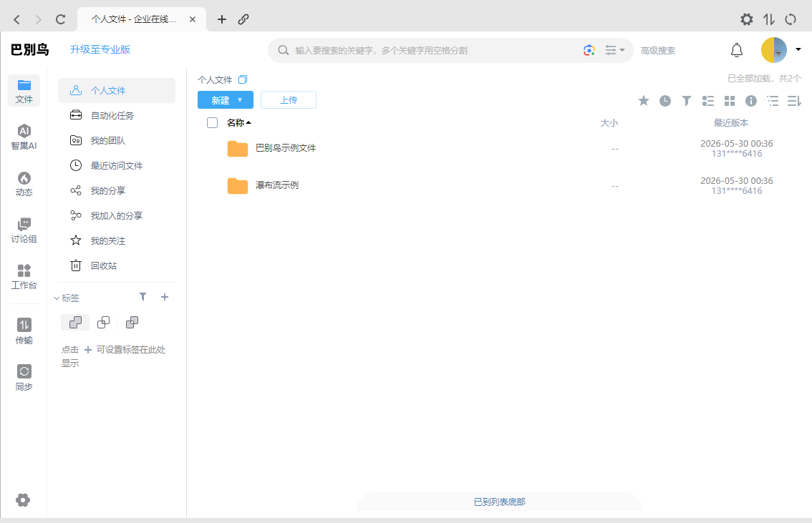The width and height of the screenshot is (812, 523).
Task: Open the 同步 sync panel in left rail
Action: coord(24,378)
